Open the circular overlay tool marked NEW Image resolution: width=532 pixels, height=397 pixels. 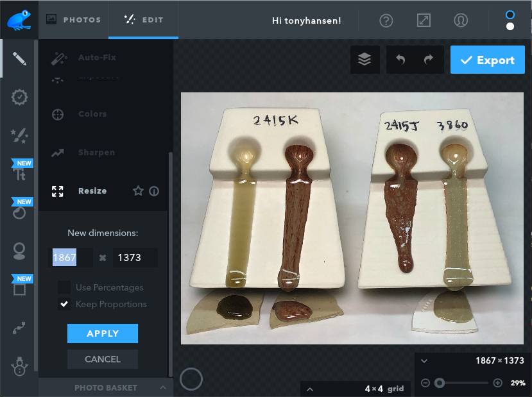pyautogui.click(x=19, y=213)
